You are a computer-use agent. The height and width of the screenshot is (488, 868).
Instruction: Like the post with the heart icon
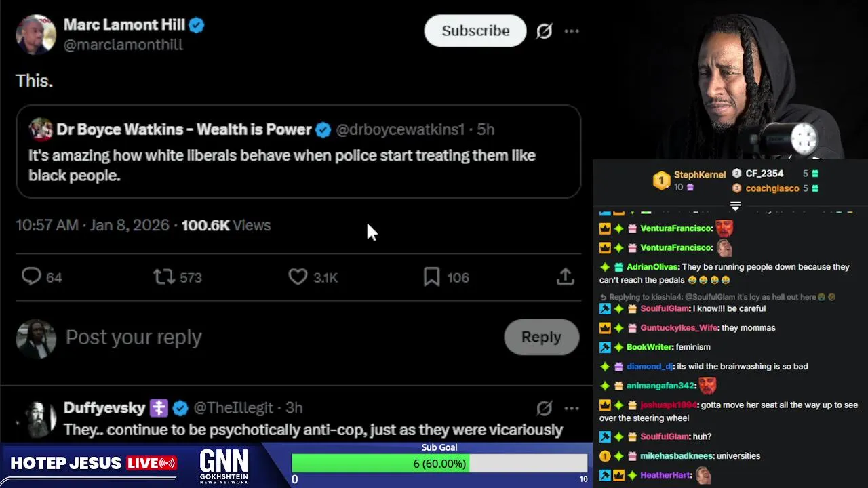[x=298, y=277]
